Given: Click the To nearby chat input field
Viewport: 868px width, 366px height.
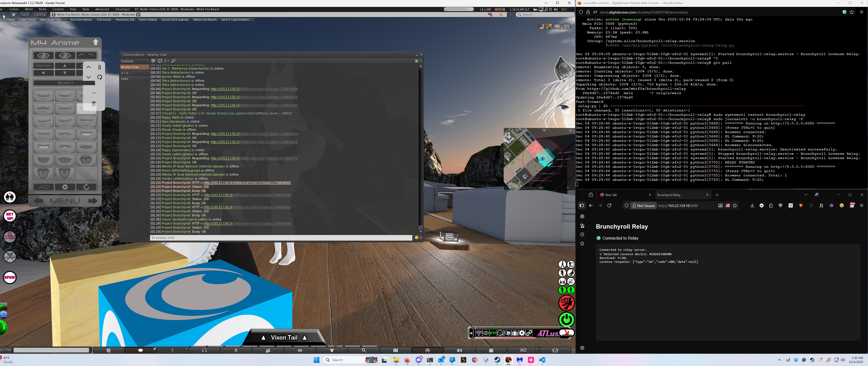Looking at the screenshot, I should (281, 238).
